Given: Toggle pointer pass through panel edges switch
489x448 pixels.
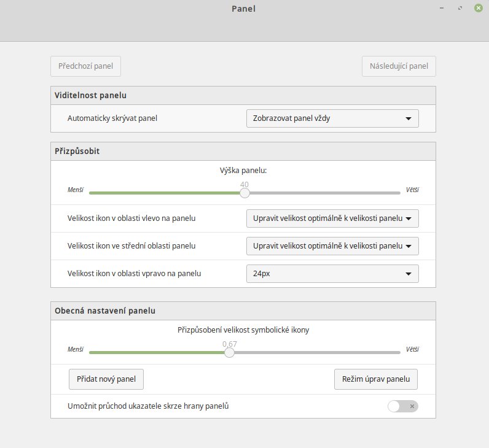Looking at the screenshot, I should point(402,406).
